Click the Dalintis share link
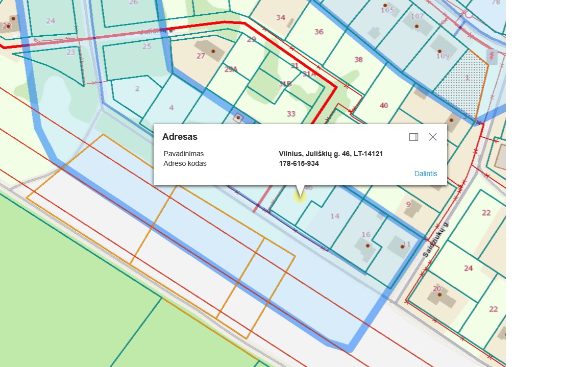 [x=426, y=174]
